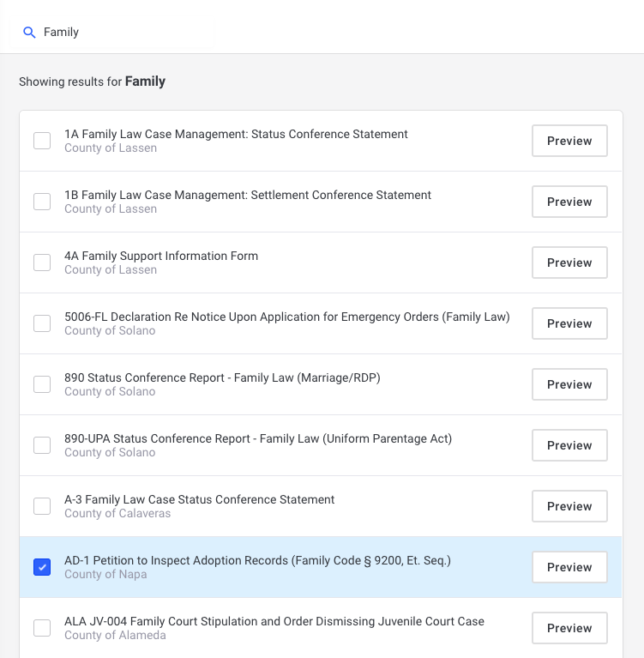
Task: Preview the 890 Status Conference Report Marriage/RDP
Action: click(x=569, y=384)
